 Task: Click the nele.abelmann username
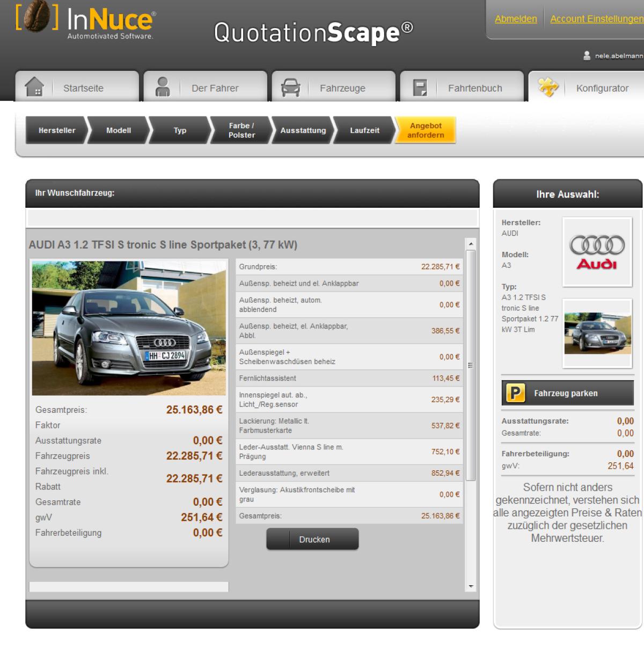tap(619, 56)
